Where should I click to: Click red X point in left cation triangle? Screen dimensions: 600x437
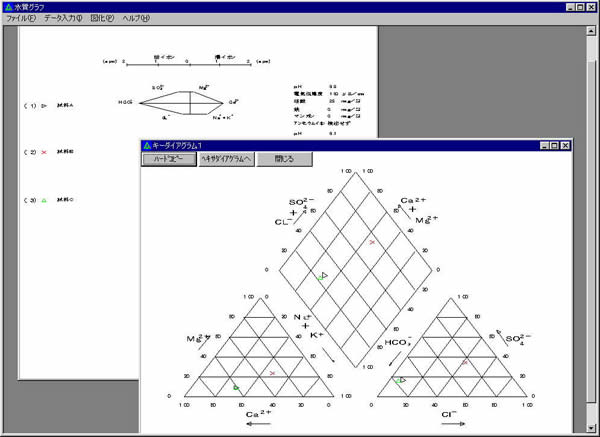click(x=272, y=373)
